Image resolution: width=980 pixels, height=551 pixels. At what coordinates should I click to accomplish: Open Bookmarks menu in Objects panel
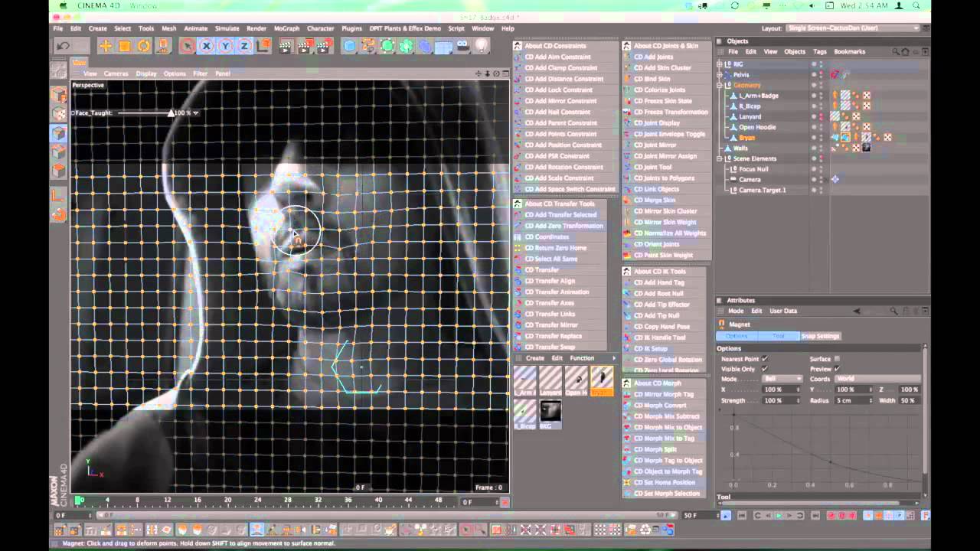click(850, 51)
